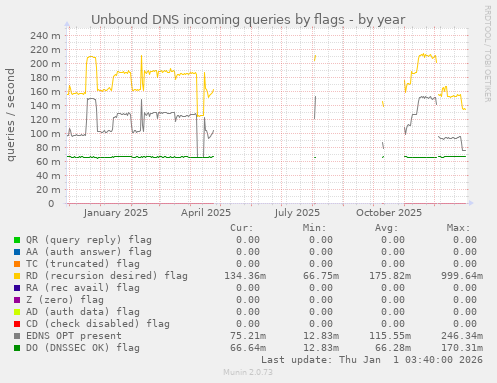This screenshot has height=383, width=497.
Task: Click the 'queries / second' y-axis title
Action: pyautogui.click(x=10, y=115)
